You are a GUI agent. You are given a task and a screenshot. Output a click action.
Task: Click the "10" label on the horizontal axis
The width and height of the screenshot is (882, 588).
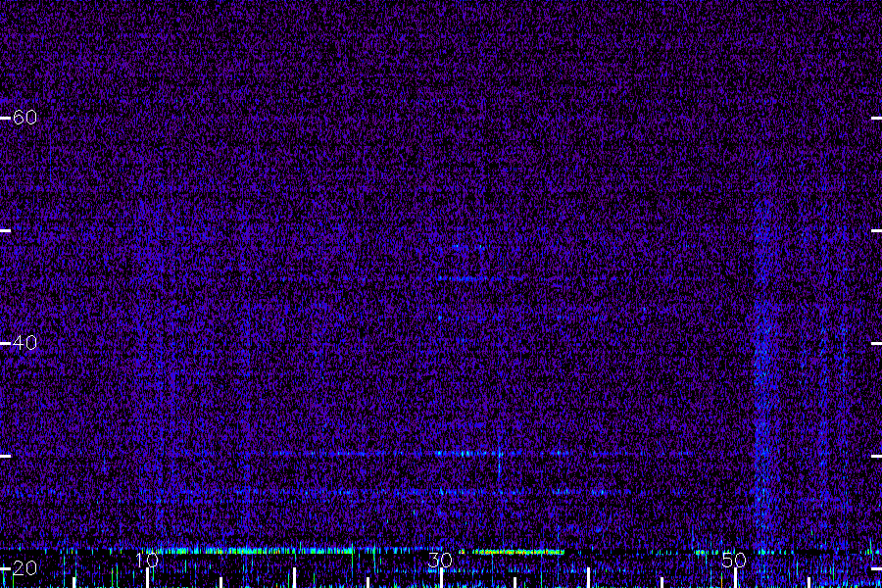147,560
